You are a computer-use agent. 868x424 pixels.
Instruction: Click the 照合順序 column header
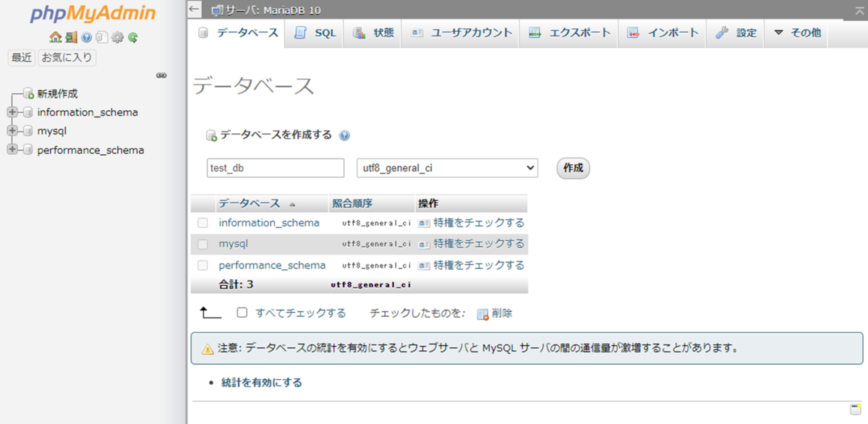coord(352,203)
